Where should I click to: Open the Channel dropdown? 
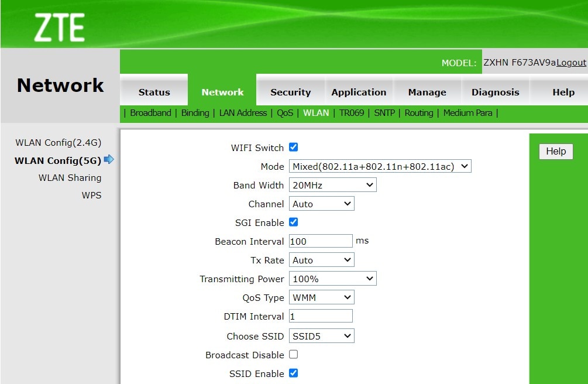tap(321, 204)
